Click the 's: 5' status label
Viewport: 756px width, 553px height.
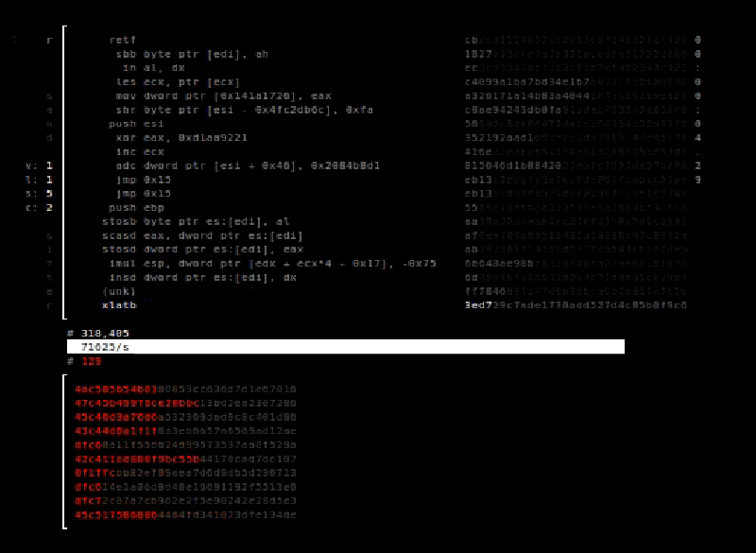tap(39, 194)
